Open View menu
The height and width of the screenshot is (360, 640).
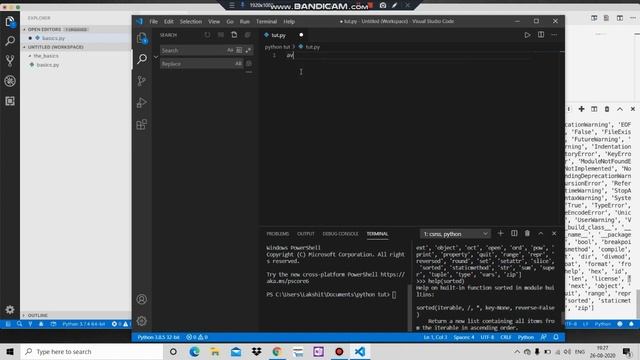(214, 21)
